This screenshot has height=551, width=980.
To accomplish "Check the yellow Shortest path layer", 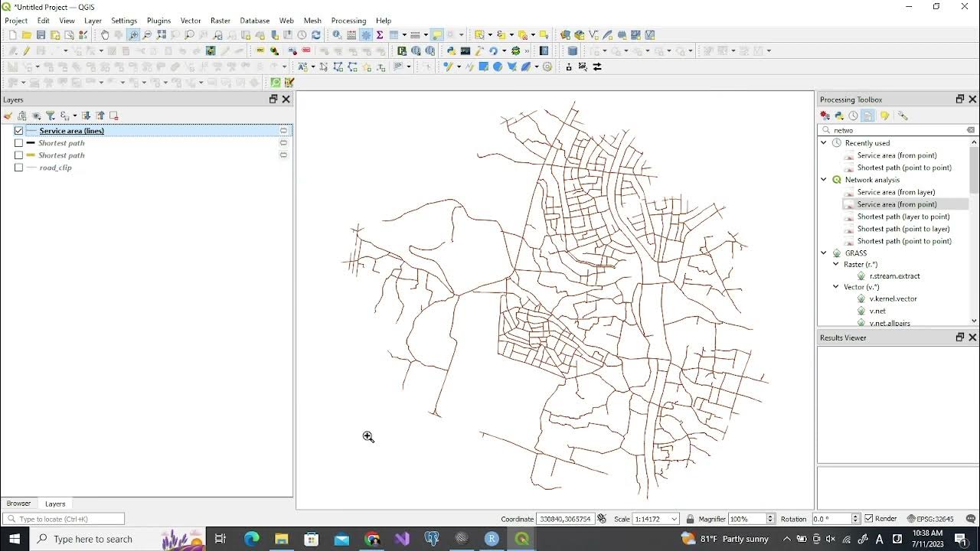I will pyautogui.click(x=19, y=155).
